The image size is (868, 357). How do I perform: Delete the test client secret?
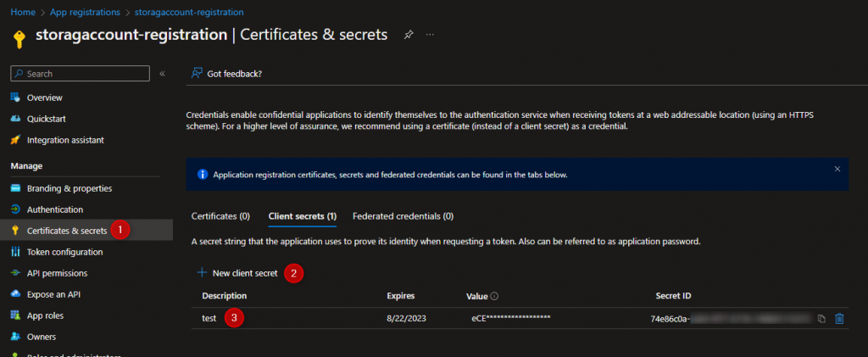point(839,319)
